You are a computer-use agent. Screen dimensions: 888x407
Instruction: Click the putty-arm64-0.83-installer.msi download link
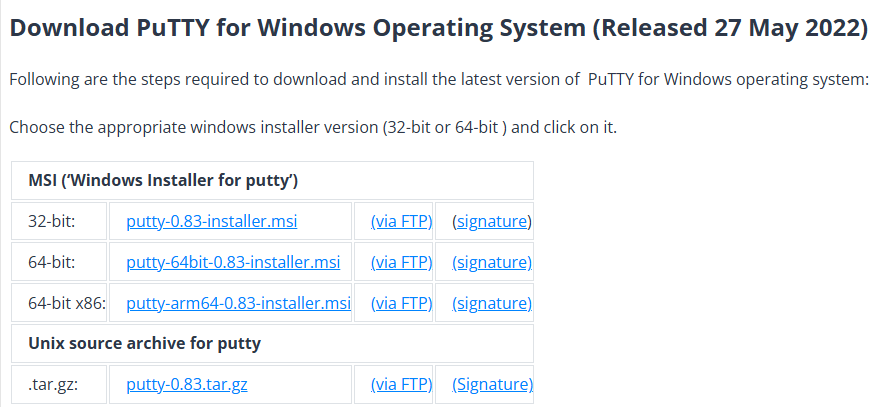tap(238, 303)
